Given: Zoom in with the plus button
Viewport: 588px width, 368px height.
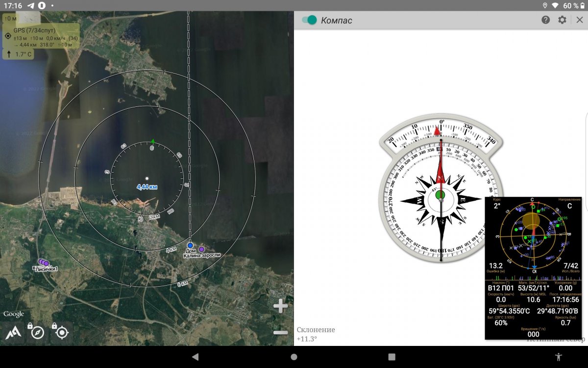Looking at the screenshot, I should point(281,306).
